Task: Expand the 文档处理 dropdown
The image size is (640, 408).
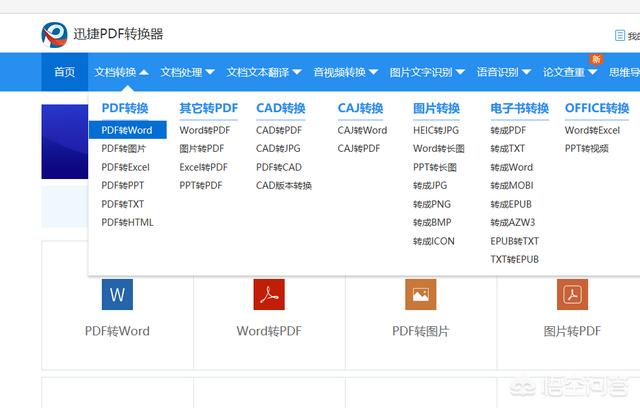Action: [187, 72]
